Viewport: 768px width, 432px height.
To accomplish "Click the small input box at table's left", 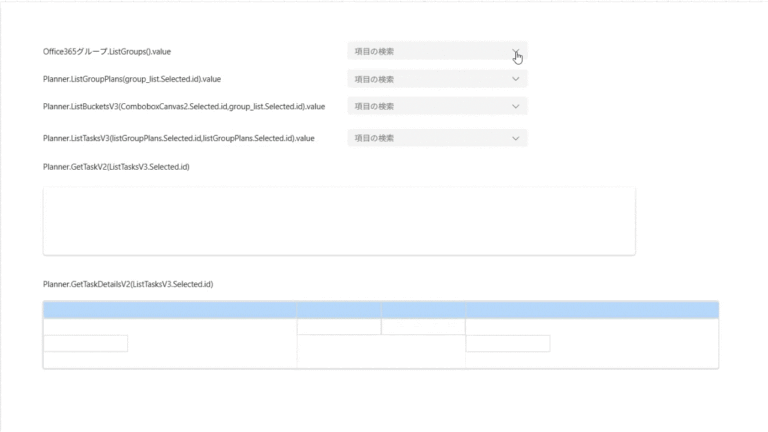I will click(x=86, y=343).
